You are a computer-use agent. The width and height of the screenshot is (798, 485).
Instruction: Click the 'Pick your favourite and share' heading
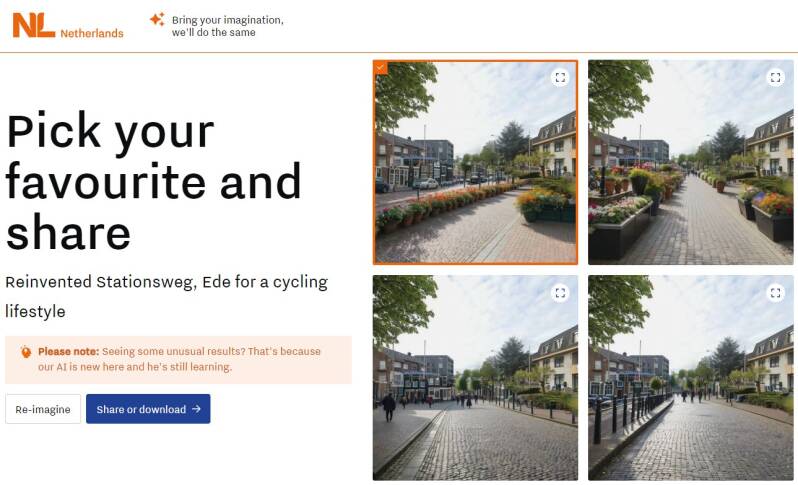pyautogui.click(x=154, y=182)
